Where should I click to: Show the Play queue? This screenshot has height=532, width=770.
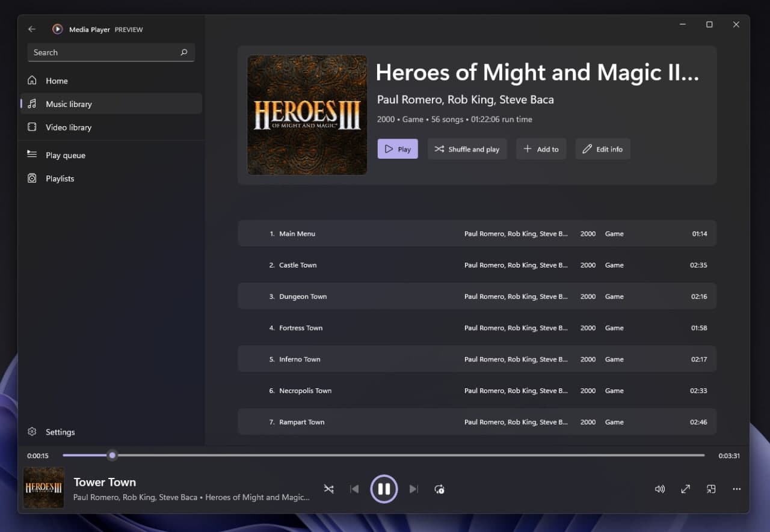point(66,155)
